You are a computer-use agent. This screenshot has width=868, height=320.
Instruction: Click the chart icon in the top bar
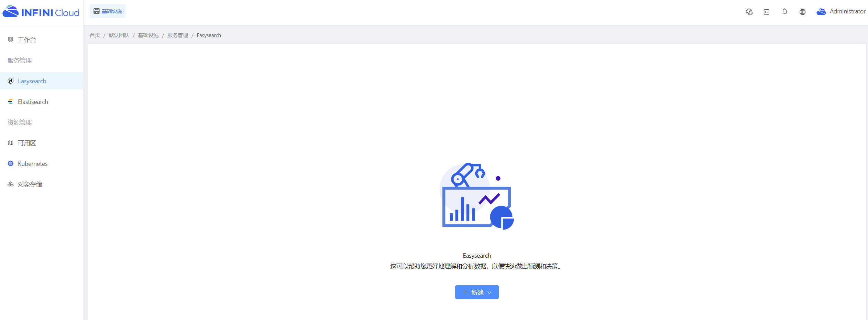click(x=749, y=12)
